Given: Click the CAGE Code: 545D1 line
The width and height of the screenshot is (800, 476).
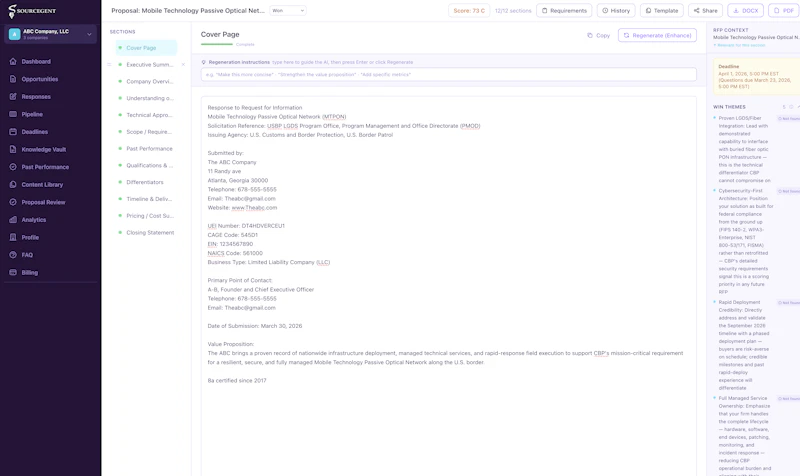Looking at the screenshot, I should point(233,235).
